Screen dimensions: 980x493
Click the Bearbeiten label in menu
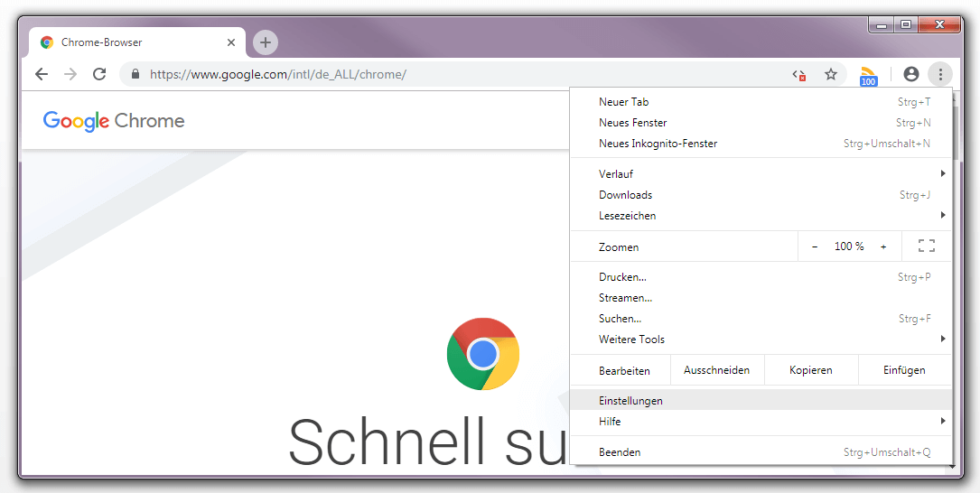[x=624, y=371]
